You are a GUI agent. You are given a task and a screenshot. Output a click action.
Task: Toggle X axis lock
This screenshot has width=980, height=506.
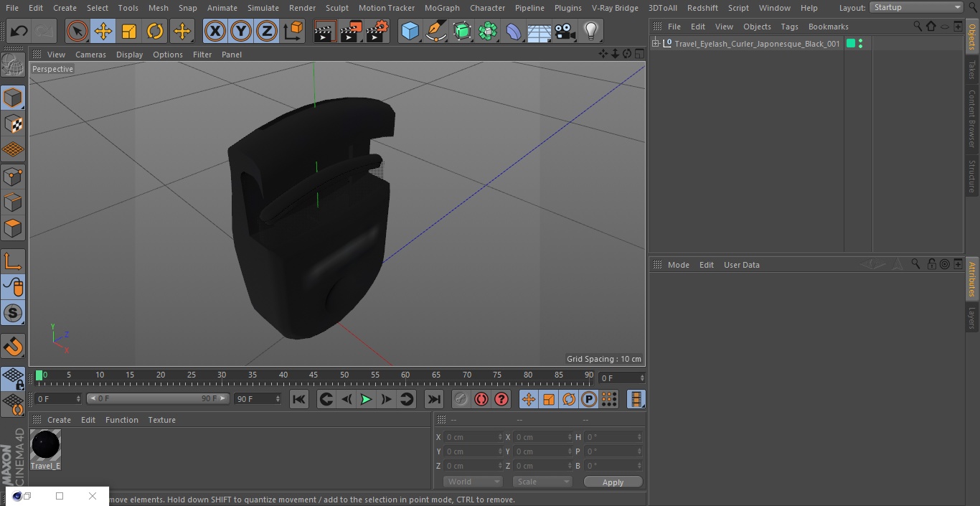click(215, 31)
